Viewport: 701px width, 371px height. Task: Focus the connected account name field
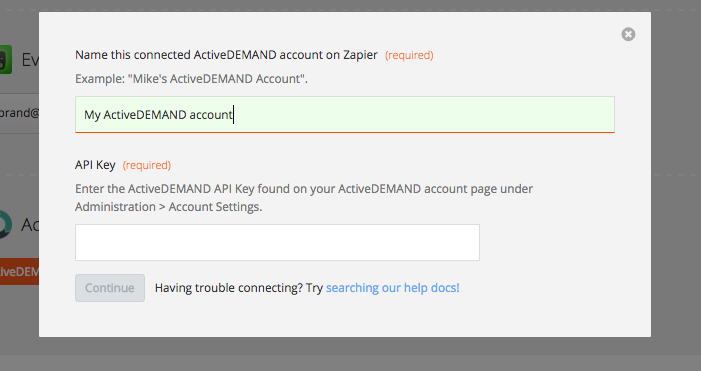pos(345,114)
